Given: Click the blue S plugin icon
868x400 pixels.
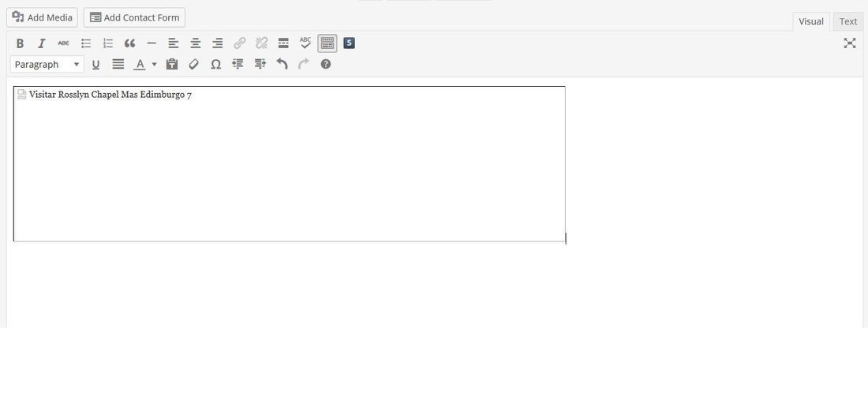Looking at the screenshot, I should click(x=349, y=43).
